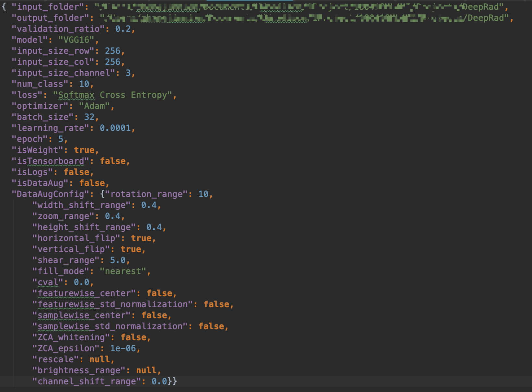Image resolution: width=532 pixels, height=392 pixels.
Task: Click the "featurewise_std_normalization" key
Action: [x=113, y=304]
